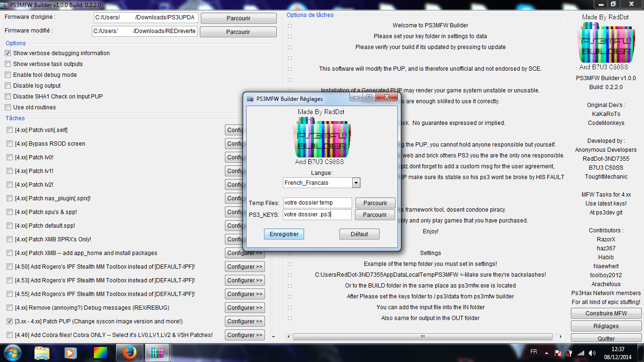Click the PS3MFW Builder taskbar icon

157,353
